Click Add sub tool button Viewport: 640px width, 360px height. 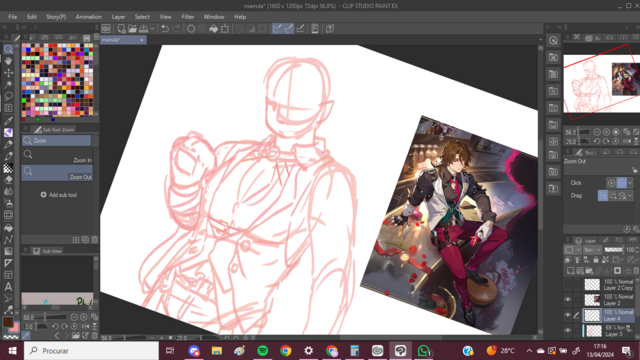coord(59,195)
